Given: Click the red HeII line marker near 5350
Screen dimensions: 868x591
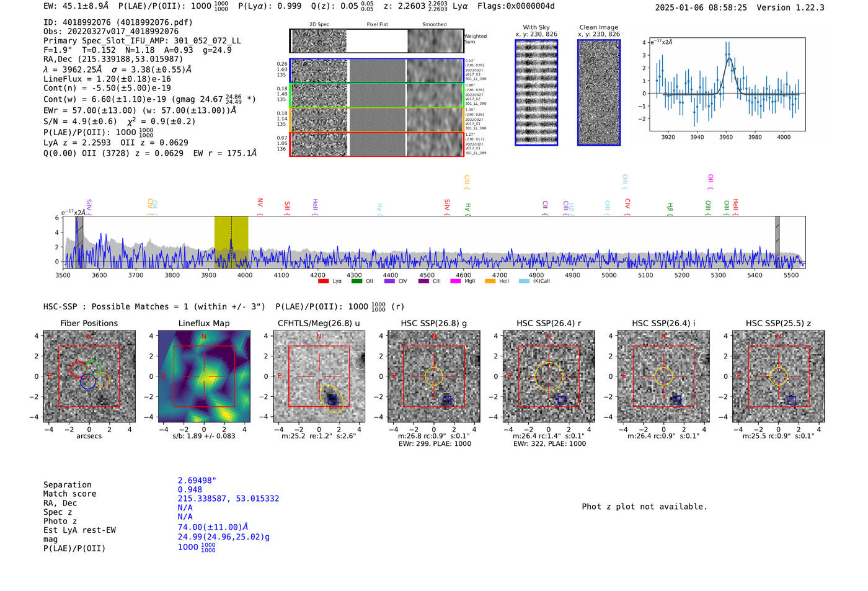Looking at the screenshot, I should coord(736,207).
